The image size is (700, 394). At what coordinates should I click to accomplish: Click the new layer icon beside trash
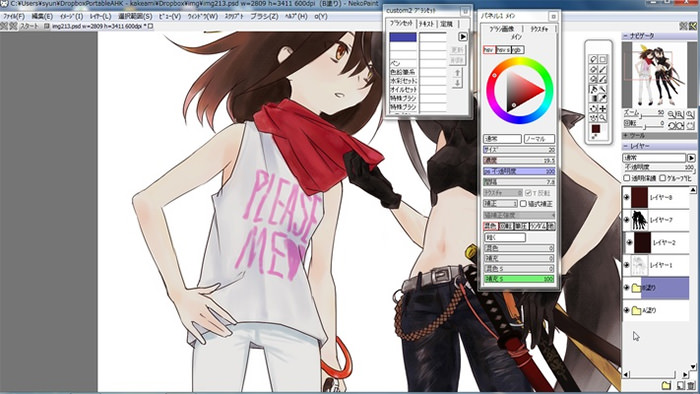point(680,385)
